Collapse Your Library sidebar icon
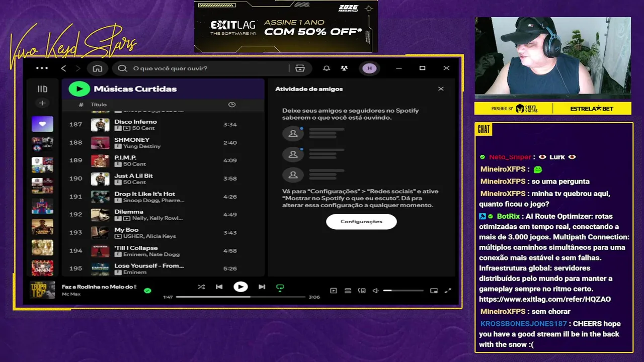Viewport: 644px width, 362px height. click(42, 89)
